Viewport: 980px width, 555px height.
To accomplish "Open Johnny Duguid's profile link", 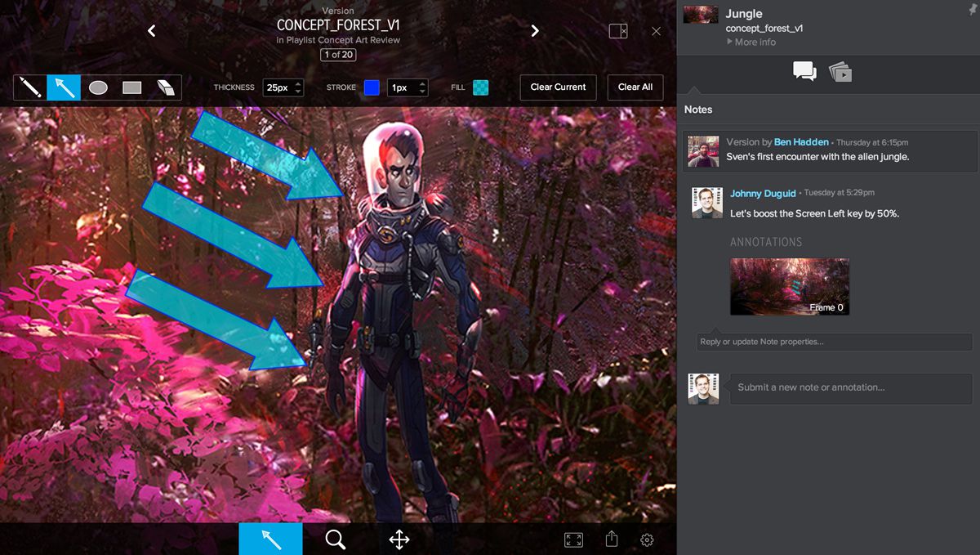I will (x=764, y=193).
